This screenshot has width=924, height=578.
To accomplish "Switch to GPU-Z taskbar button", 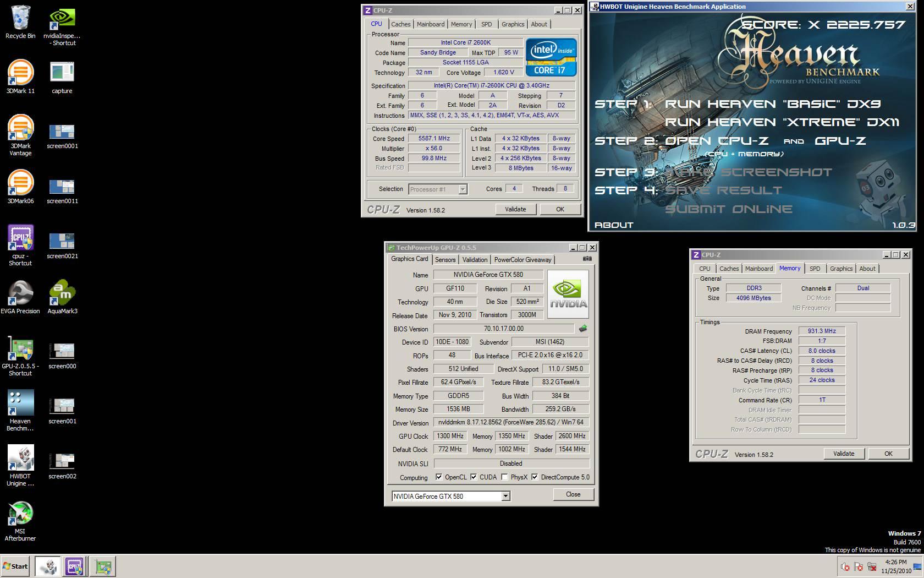I will 102,566.
